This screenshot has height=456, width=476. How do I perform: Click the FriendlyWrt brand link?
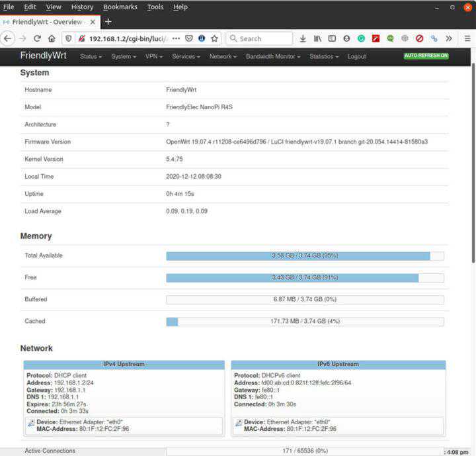tap(43, 56)
